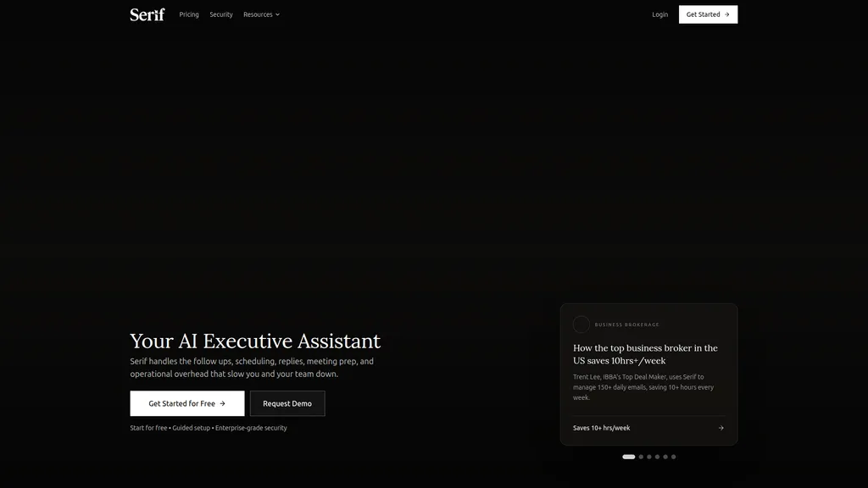
Task: Click the arrow on Saves 10+ hrs/week
Action: [x=721, y=428]
